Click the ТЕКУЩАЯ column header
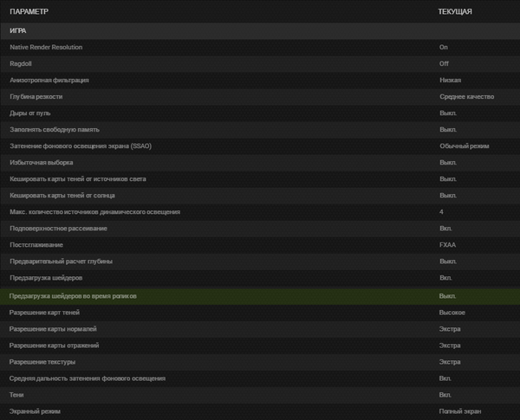Screen dimensions: 520x420 455,11
